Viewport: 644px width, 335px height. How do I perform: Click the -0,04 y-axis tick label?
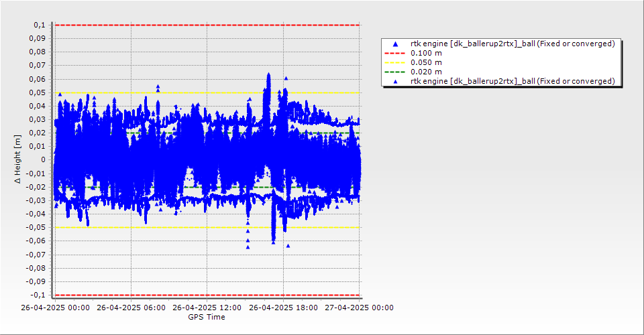pos(36,214)
